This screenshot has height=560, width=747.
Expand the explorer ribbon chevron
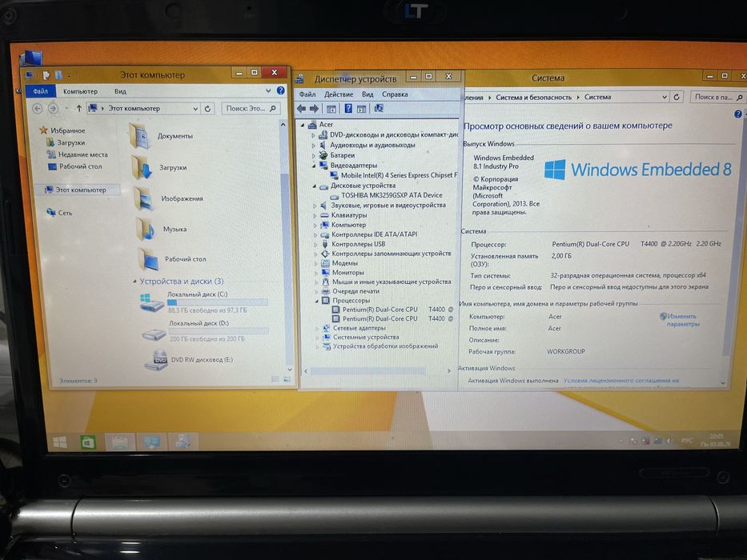pyautogui.click(x=268, y=90)
